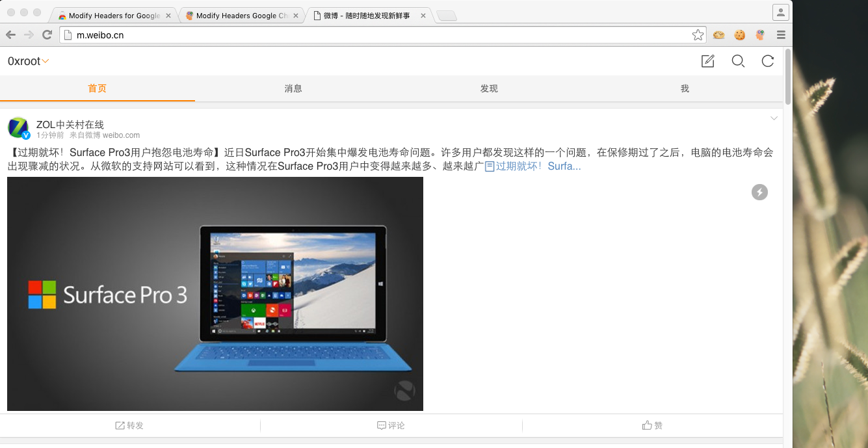Screen dimensions: 868x448
Task: Click the page icon in address bar
Action: pyautogui.click(x=68, y=35)
